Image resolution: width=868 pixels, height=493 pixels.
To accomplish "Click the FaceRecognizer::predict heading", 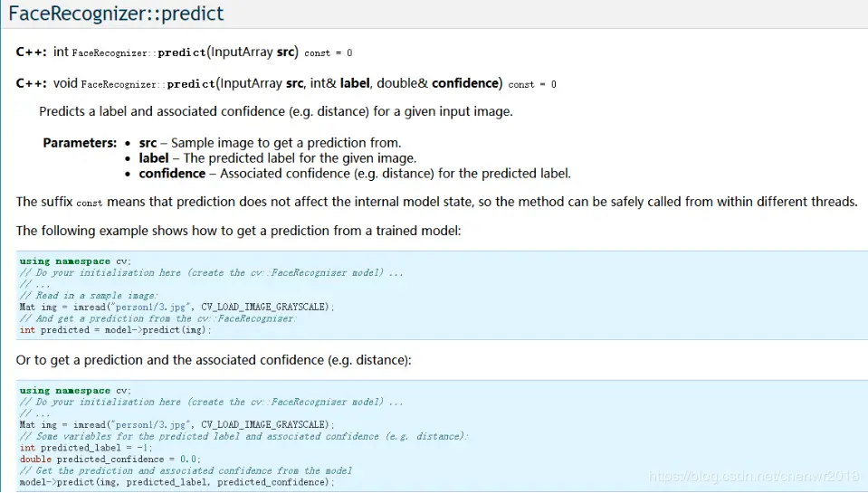I will 116,14.
